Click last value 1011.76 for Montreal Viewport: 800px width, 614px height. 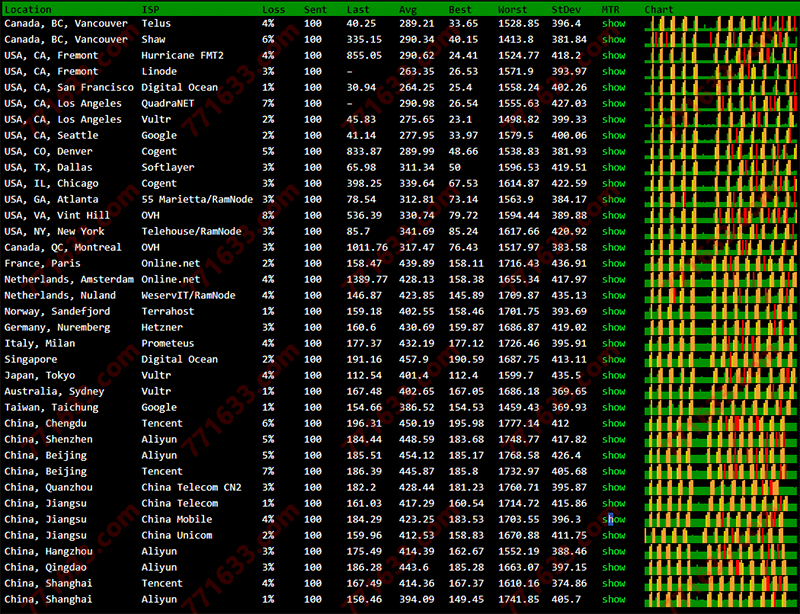367,247
